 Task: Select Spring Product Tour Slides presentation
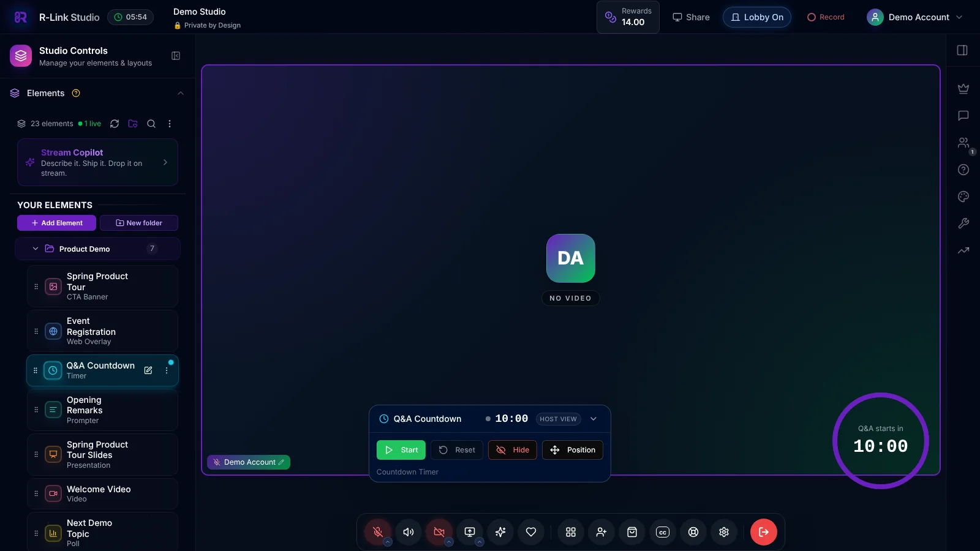pos(102,454)
